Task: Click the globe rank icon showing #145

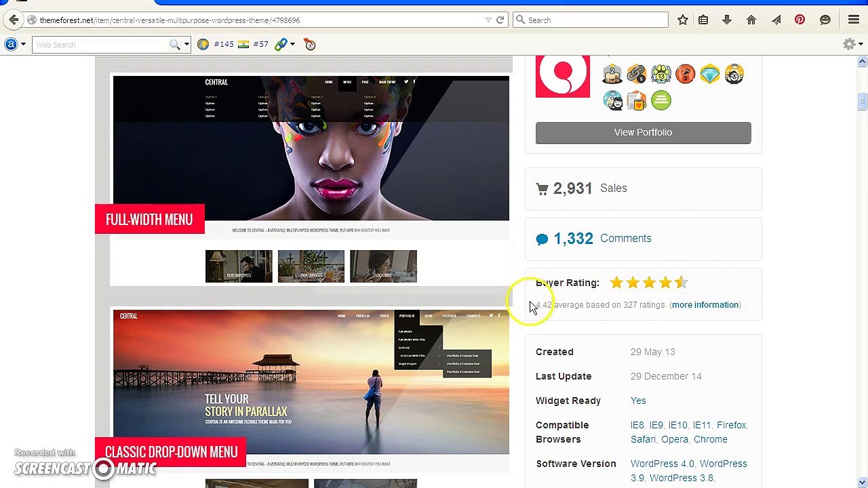Action: pos(203,44)
